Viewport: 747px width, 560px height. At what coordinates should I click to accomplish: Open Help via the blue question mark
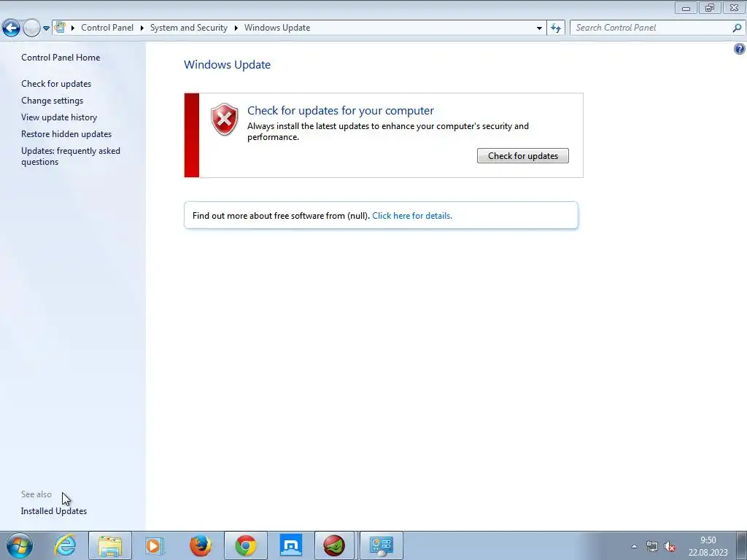coord(740,49)
